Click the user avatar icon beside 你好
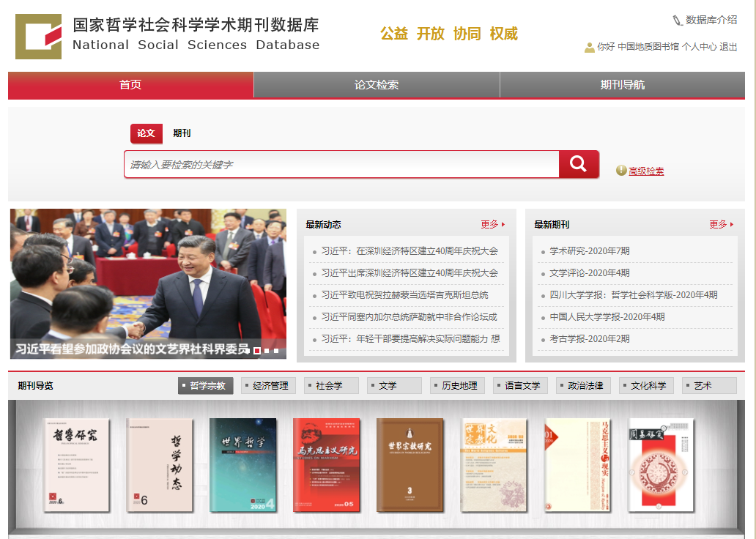The height and width of the screenshot is (539, 756). pos(589,47)
